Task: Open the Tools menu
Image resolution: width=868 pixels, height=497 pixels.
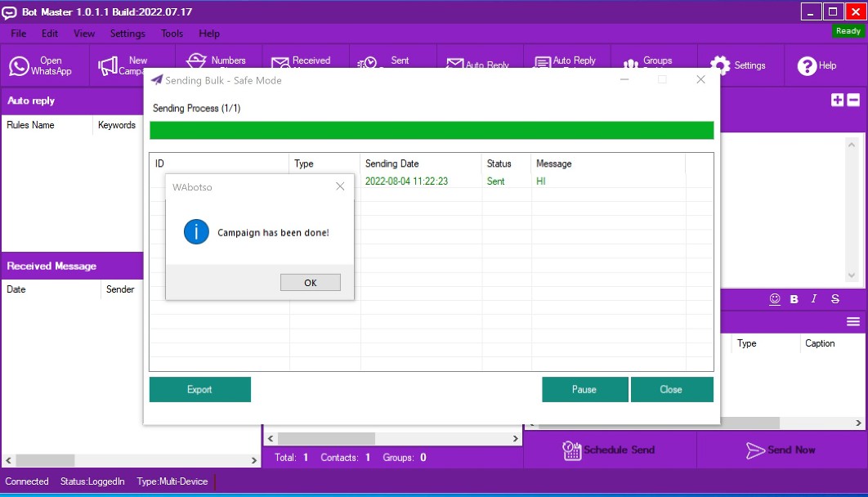Action: coord(172,34)
